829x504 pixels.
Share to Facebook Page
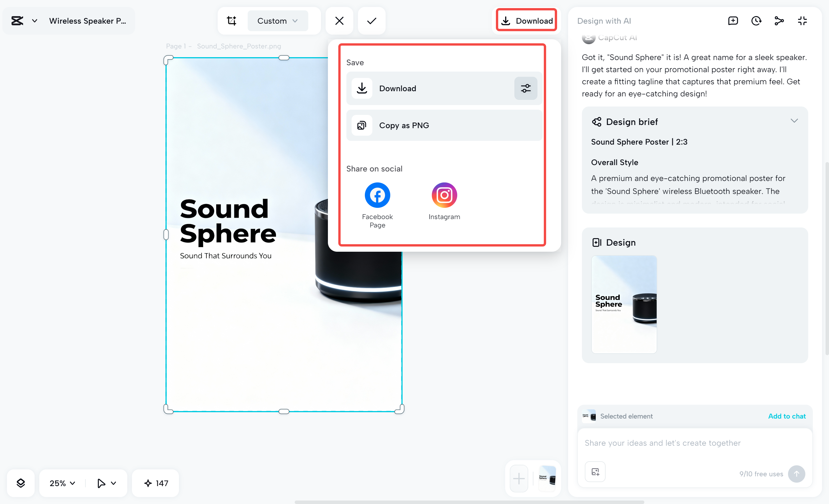[x=377, y=205]
